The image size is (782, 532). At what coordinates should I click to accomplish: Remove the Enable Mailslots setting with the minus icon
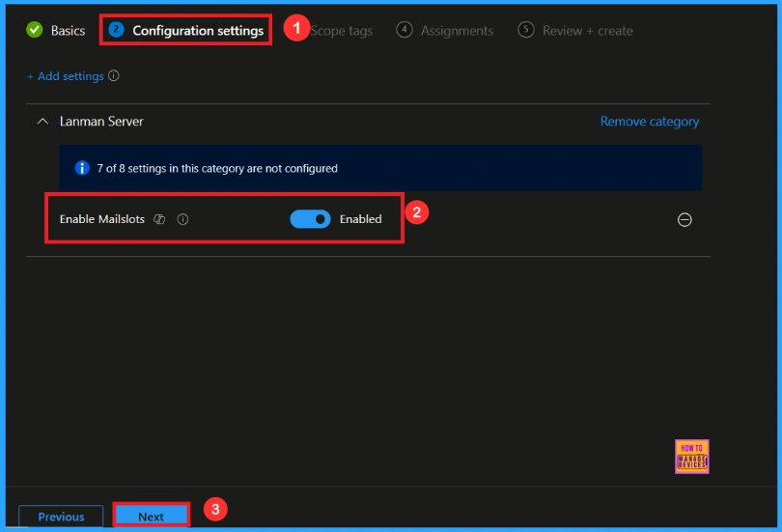click(684, 220)
